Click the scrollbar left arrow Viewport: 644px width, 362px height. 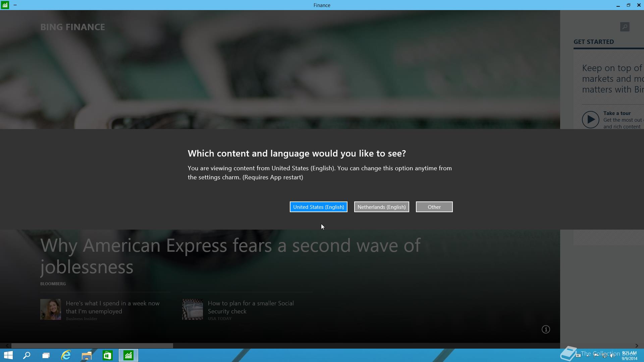click(x=7, y=346)
